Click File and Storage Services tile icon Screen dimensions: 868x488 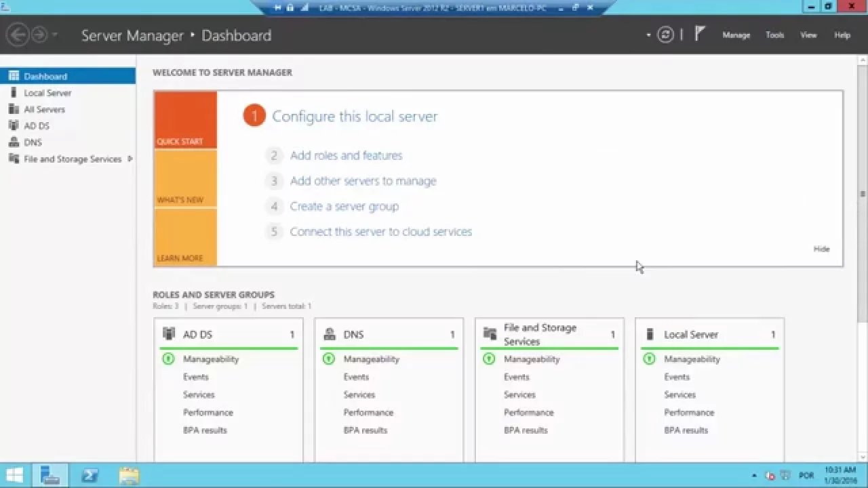tap(490, 333)
